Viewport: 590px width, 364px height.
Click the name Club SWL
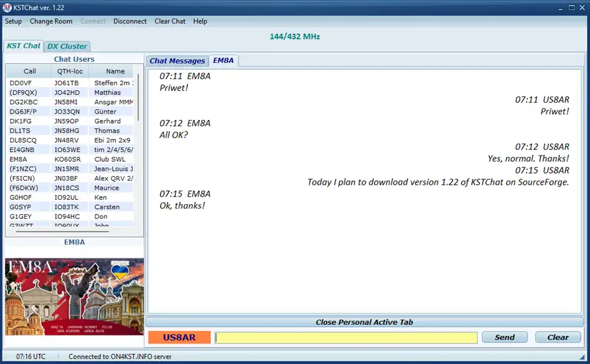point(110,159)
